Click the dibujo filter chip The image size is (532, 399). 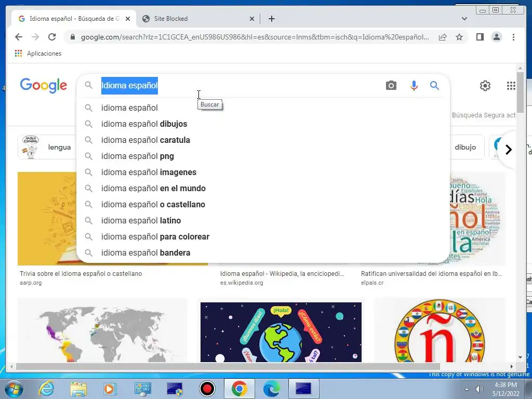click(x=467, y=147)
